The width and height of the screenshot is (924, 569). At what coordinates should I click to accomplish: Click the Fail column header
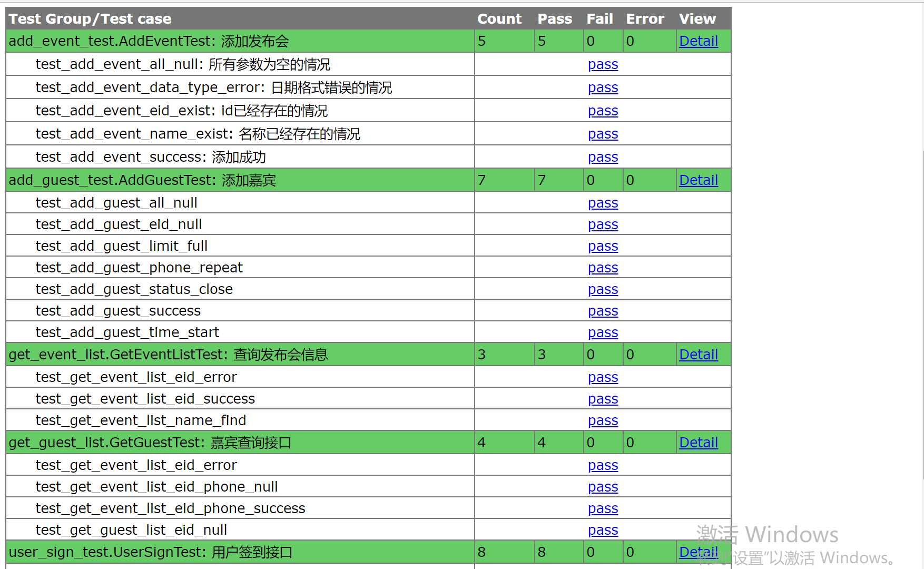[x=599, y=19]
